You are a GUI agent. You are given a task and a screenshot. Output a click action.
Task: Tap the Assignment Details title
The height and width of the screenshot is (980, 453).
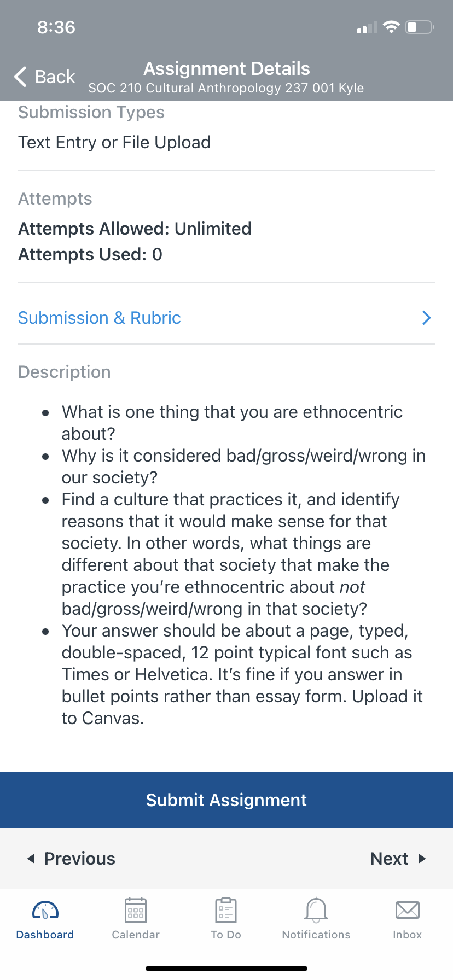[226, 68]
